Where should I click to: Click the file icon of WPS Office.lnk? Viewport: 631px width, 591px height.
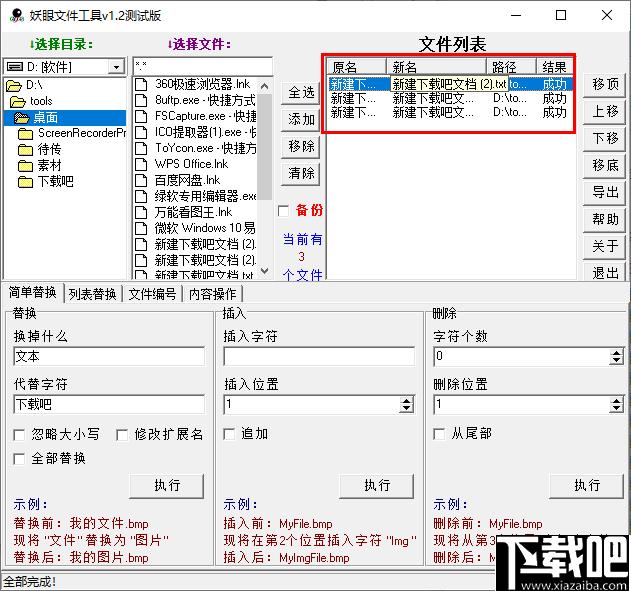[x=141, y=164]
